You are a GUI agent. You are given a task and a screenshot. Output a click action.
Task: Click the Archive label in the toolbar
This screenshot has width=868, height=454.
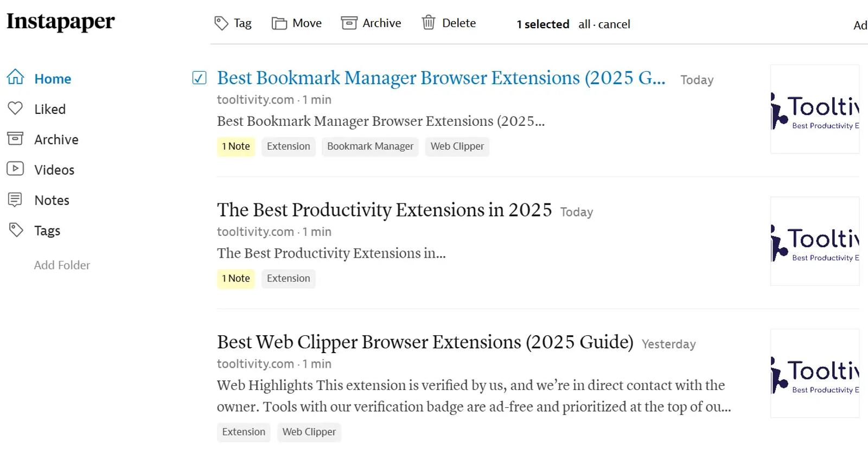382,23
